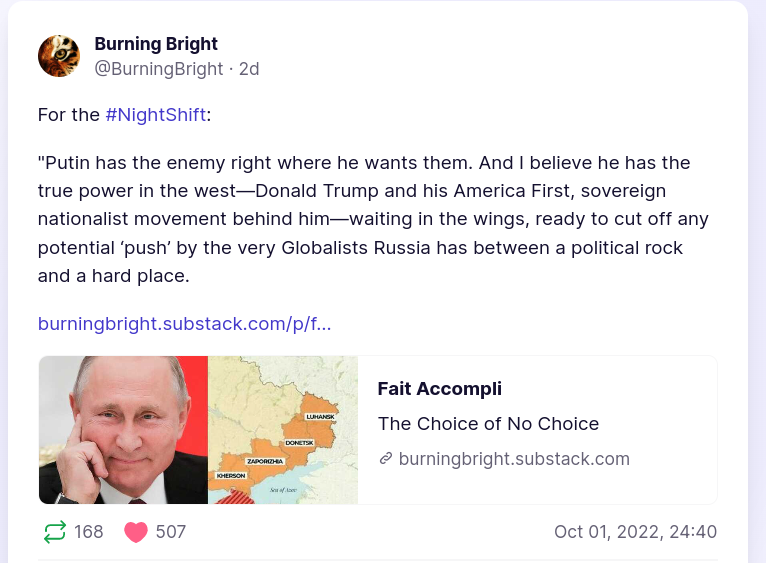Screen dimensions: 766x563
Task: View the 168 reposts count
Action: 89,532
